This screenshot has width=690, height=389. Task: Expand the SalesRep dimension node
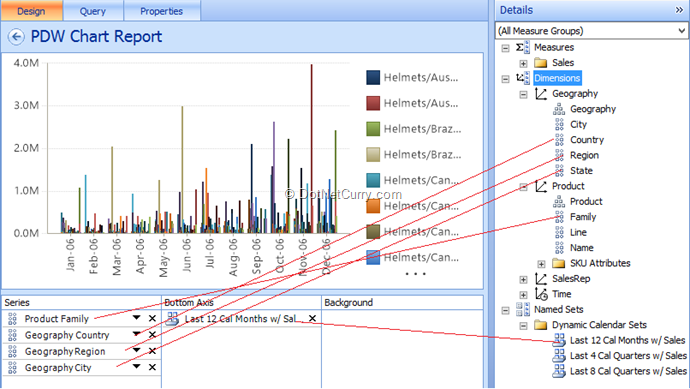coord(523,279)
